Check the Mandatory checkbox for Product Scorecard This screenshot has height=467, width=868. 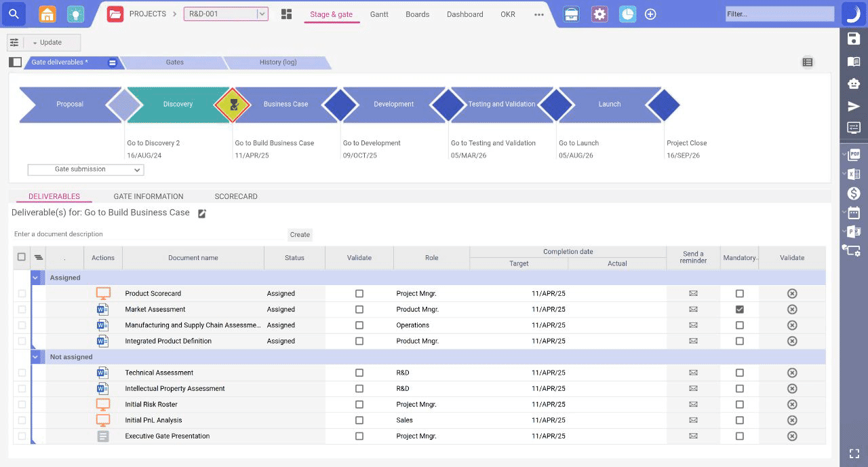[739, 293]
